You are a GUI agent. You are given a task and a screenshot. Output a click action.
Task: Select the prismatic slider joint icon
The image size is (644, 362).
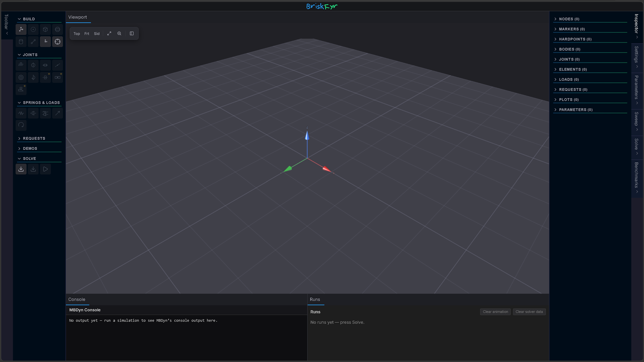point(45,65)
